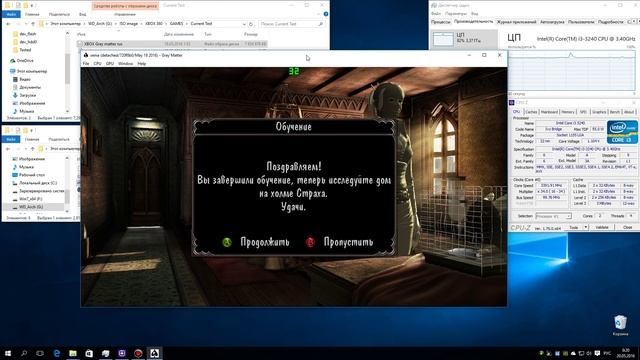
Task: Open Mainboard tab in CPU-Z
Action: click(x=549, y=112)
